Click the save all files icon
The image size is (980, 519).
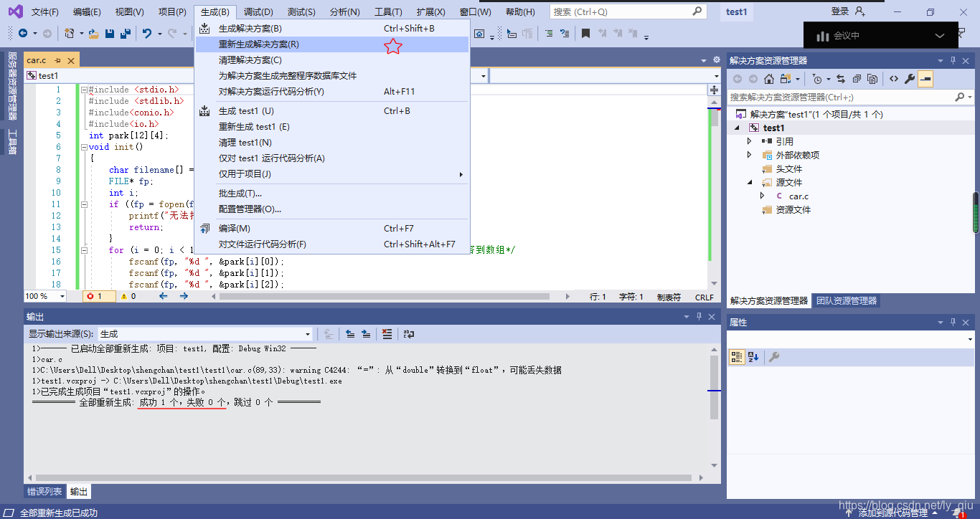(126, 33)
